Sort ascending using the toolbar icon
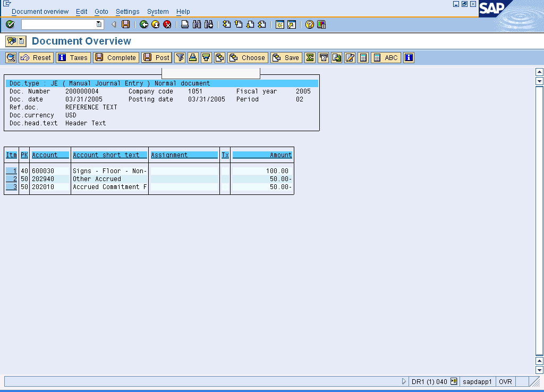 click(x=193, y=57)
